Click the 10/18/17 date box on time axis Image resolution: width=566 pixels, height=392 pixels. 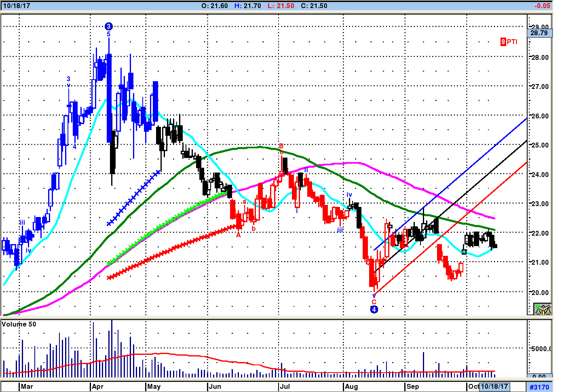pyautogui.click(x=494, y=386)
